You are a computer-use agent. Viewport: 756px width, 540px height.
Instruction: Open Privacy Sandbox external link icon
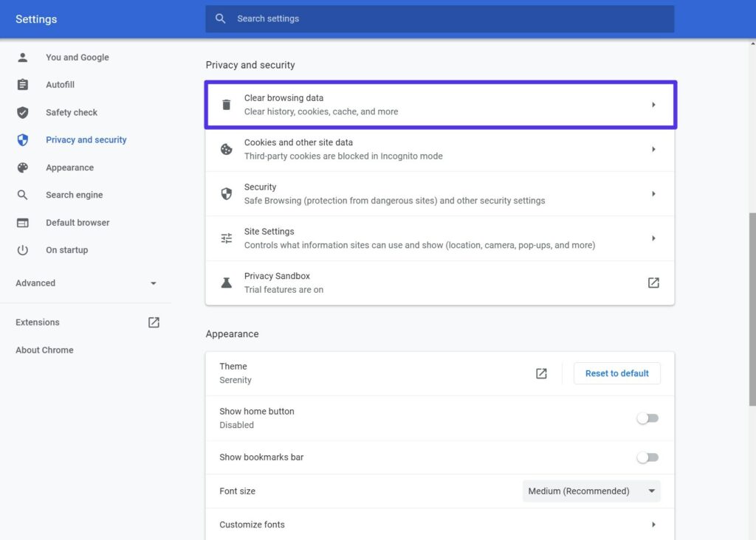[x=653, y=283]
